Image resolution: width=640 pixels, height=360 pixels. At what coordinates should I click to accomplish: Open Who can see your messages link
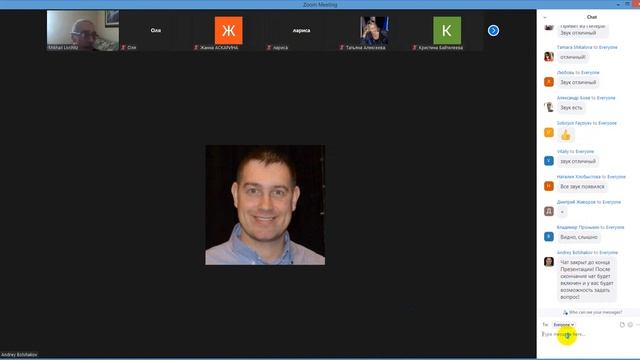click(x=592, y=312)
